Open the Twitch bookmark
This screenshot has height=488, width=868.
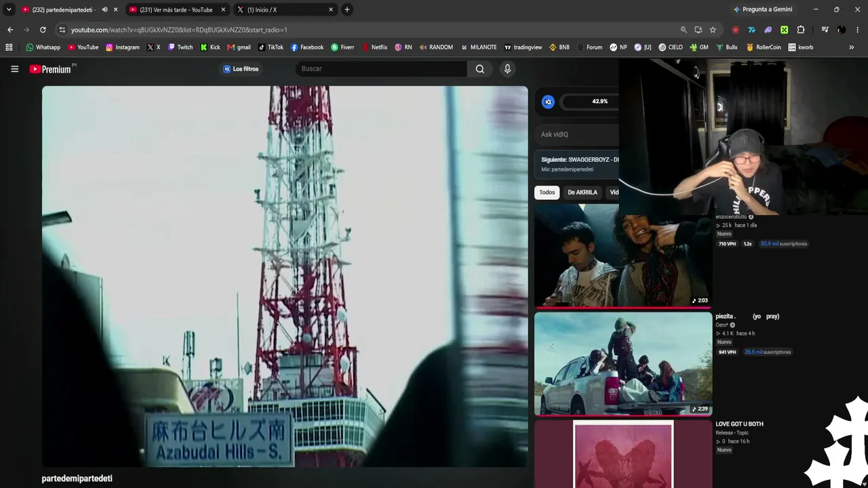[x=180, y=47]
